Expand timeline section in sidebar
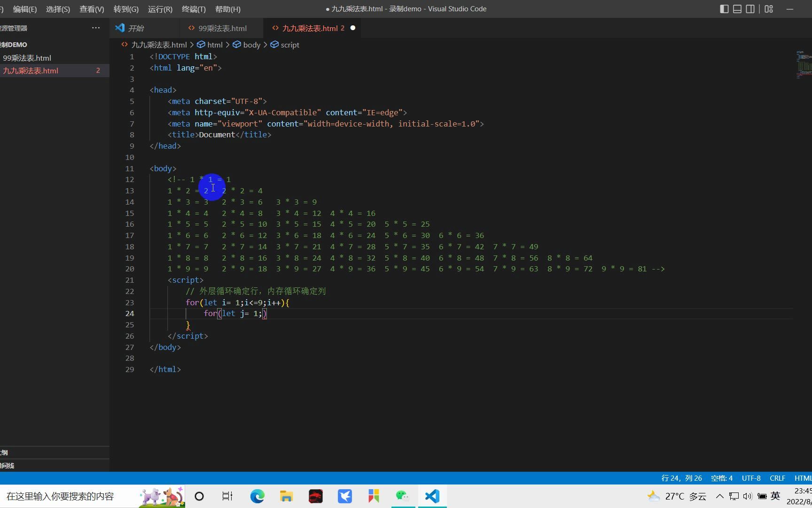 (x=55, y=466)
